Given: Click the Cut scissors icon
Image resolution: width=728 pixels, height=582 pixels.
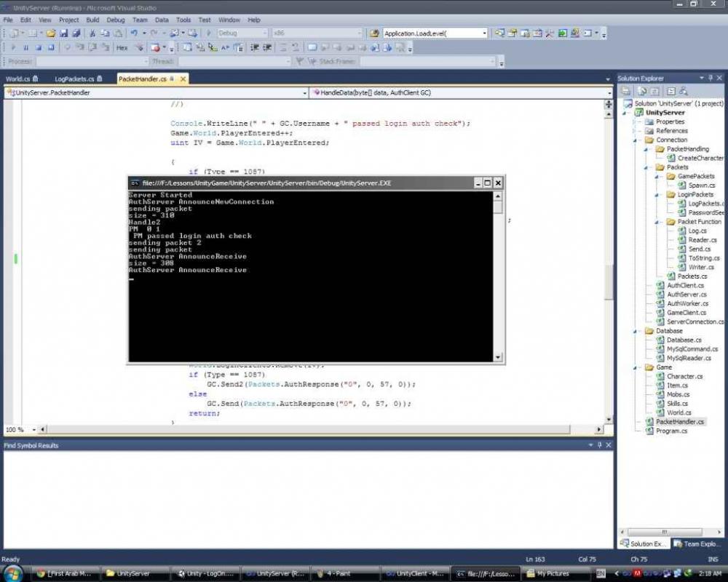Looking at the screenshot, I should pyautogui.click(x=92, y=33).
